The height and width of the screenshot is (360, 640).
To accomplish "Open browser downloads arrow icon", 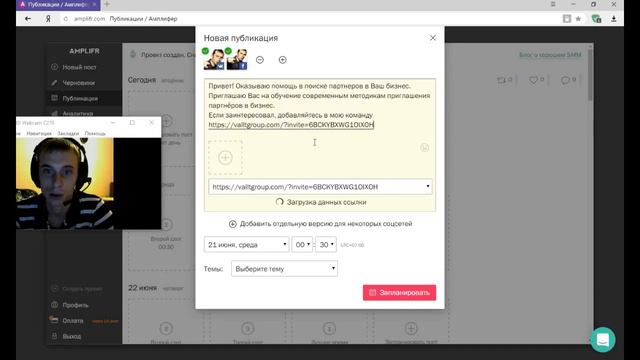I will click(613, 19).
